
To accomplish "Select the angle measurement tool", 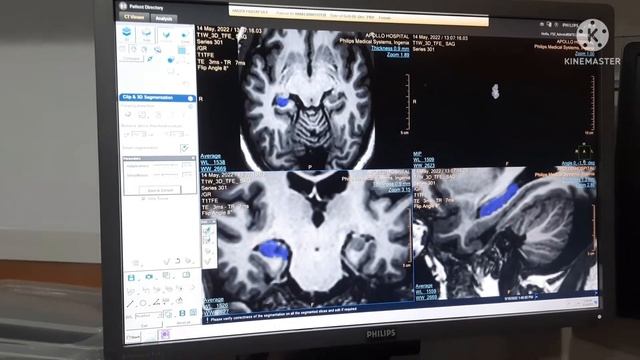I will [x=156, y=302].
